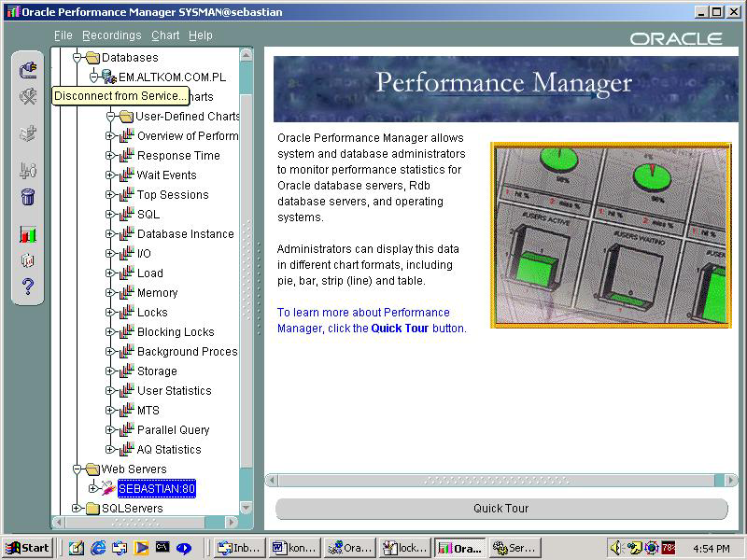This screenshot has width=747, height=560.
Task: Select the I/O tree item
Action: 144,253
